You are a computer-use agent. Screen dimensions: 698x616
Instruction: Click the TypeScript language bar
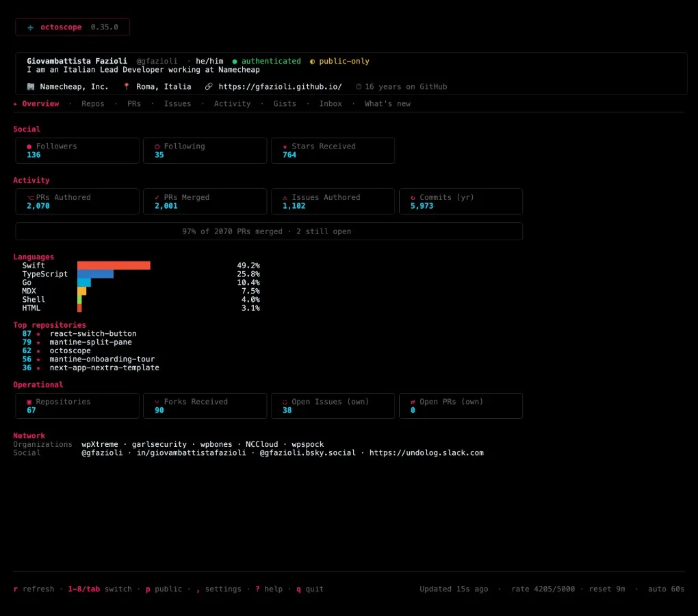coord(95,274)
